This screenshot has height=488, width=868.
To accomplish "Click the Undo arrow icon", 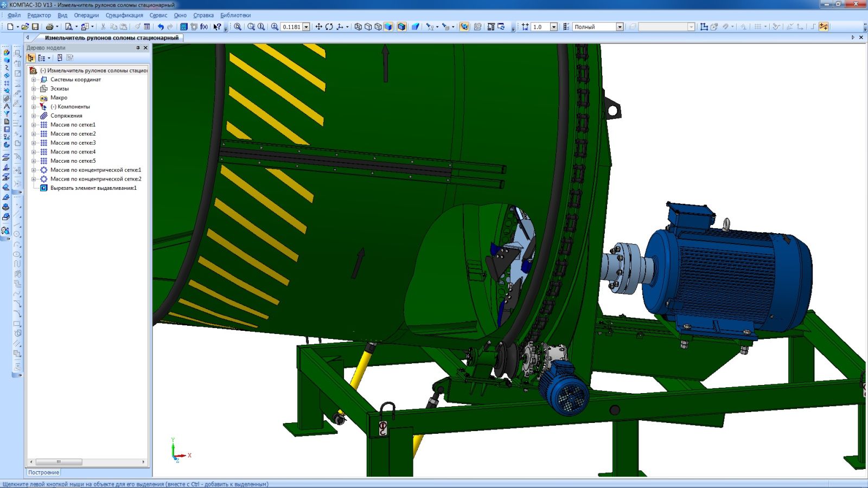I will click(x=161, y=27).
